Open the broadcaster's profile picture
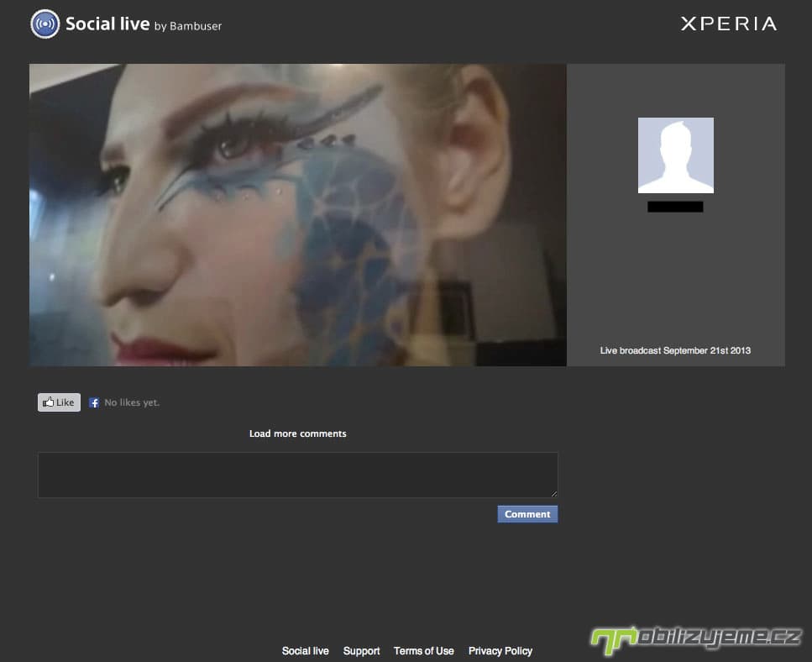 (675, 155)
